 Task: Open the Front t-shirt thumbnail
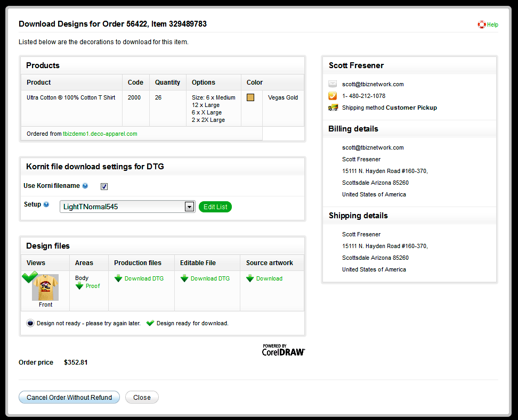point(45,289)
